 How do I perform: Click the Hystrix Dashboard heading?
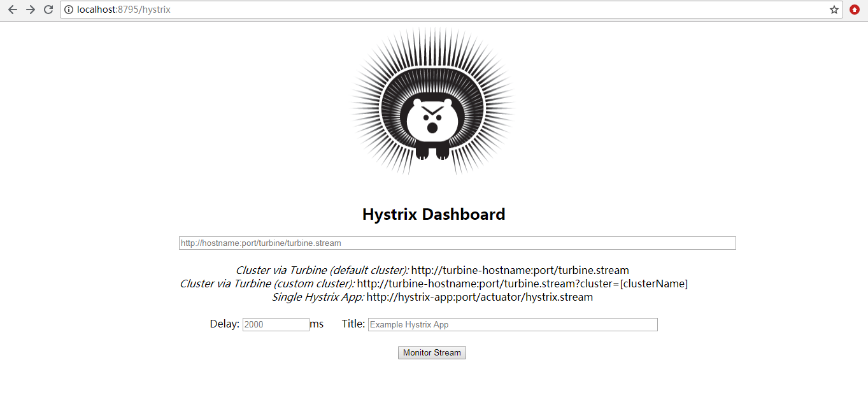[x=434, y=214]
